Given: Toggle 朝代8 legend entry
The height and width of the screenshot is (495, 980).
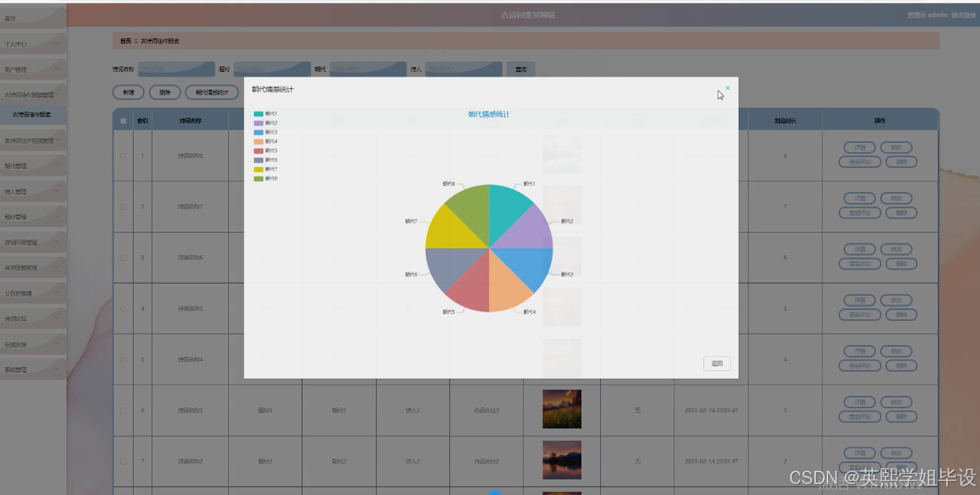Looking at the screenshot, I should point(266,179).
